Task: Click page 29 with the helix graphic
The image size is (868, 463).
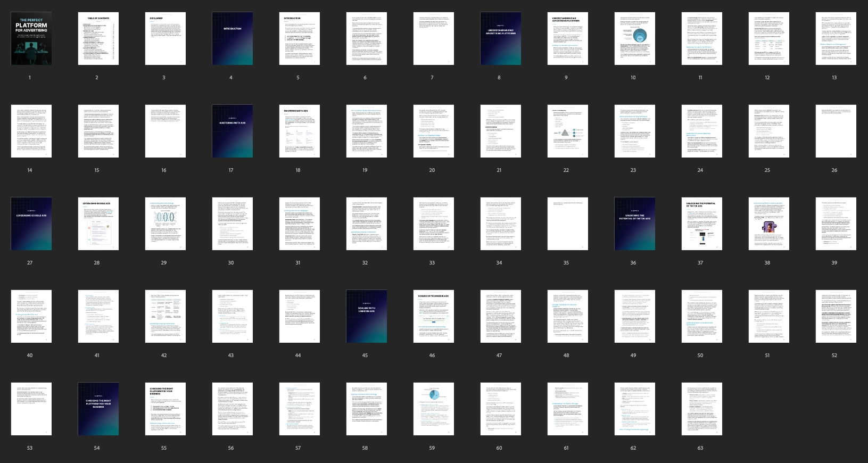Action: click(166, 224)
